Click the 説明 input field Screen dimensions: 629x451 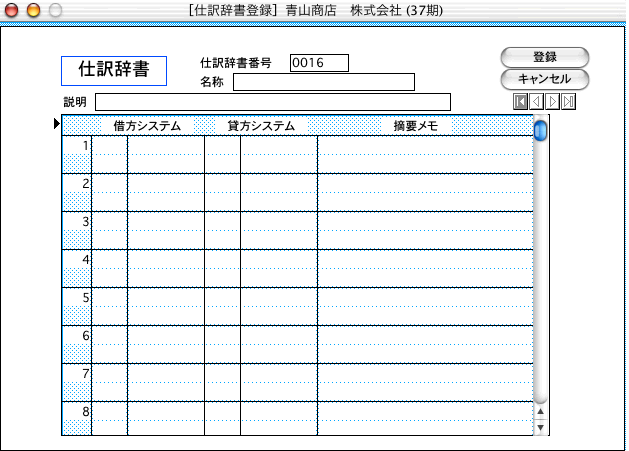pos(273,102)
